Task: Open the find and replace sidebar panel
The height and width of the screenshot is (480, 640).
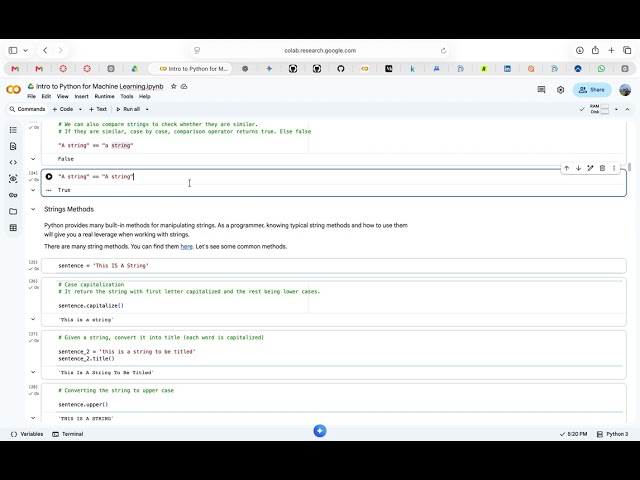Action: tap(13, 146)
